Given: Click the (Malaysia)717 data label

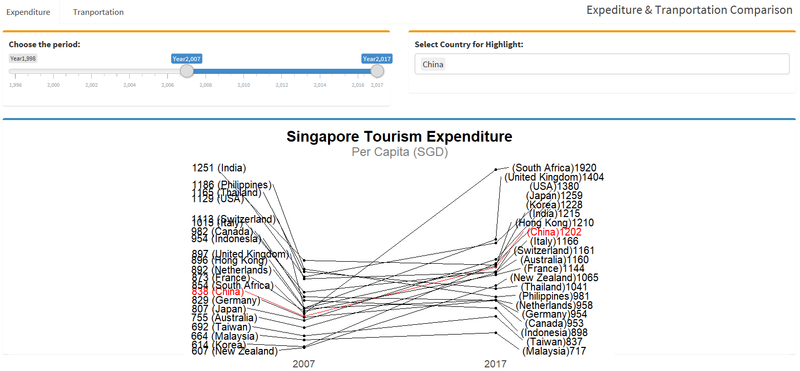Looking at the screenshot, I should [554, 351].
